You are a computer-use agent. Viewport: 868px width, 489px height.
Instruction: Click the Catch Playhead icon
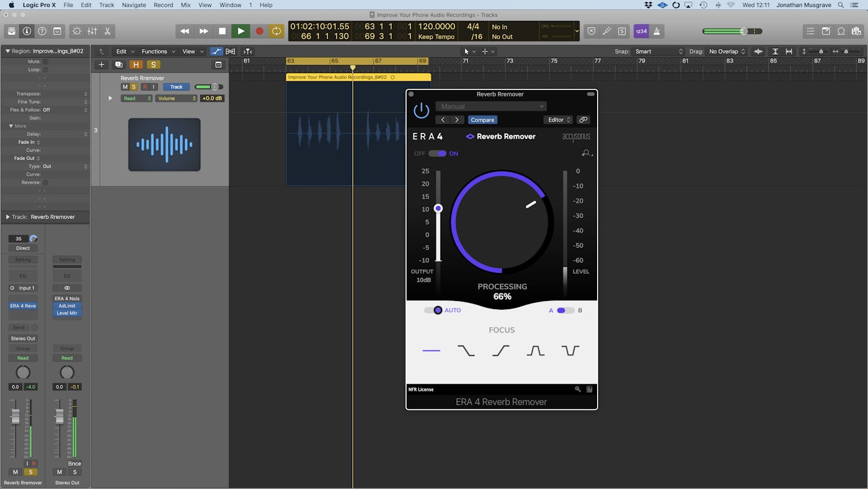[247, 52]
